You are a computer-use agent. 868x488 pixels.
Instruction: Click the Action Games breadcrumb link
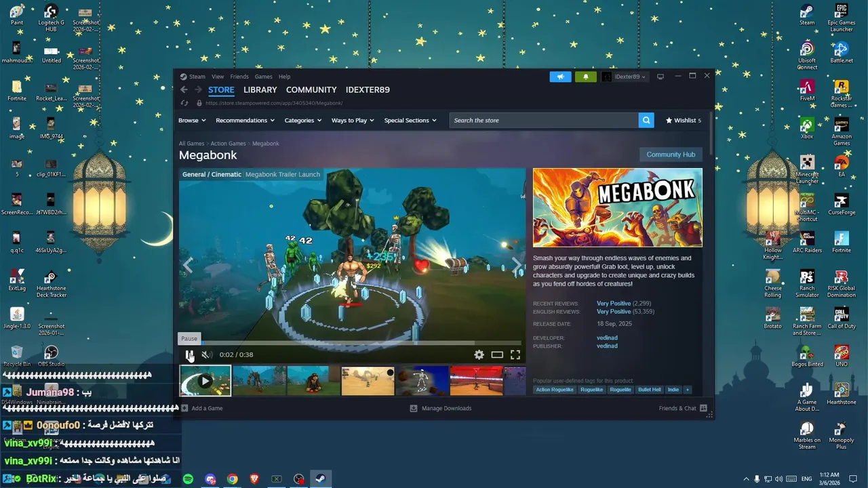(228, 144)
